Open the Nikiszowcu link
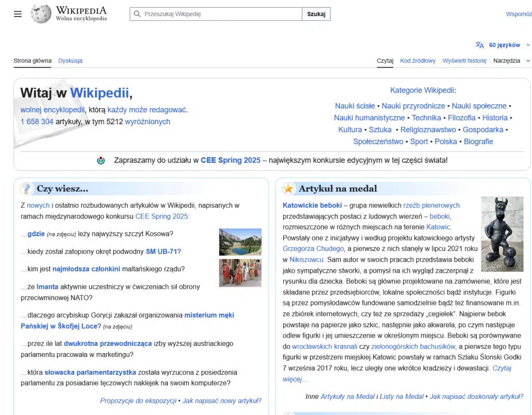The image size is (532, 415). coord(307,260)
